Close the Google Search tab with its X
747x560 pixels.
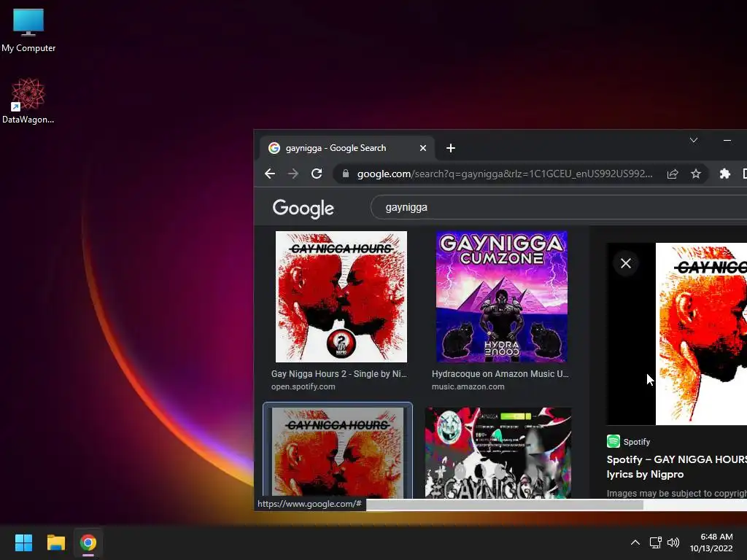[422, 148]
